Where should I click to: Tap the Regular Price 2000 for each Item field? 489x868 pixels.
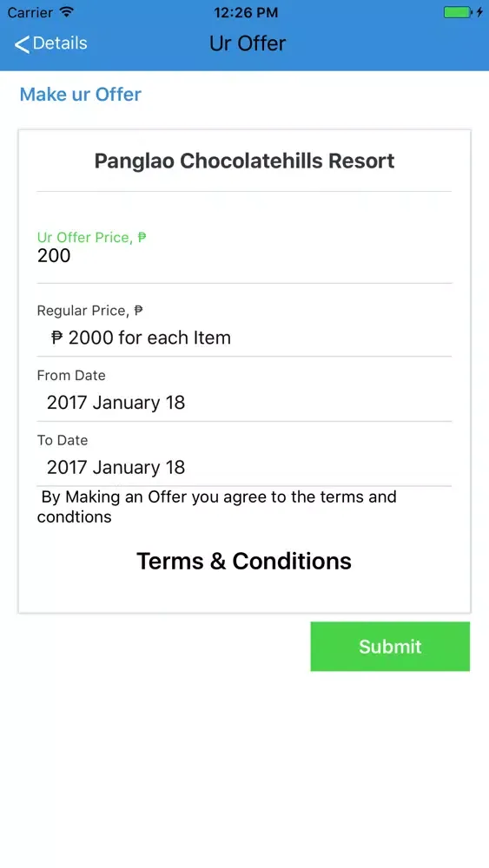(x=244, y=337)
